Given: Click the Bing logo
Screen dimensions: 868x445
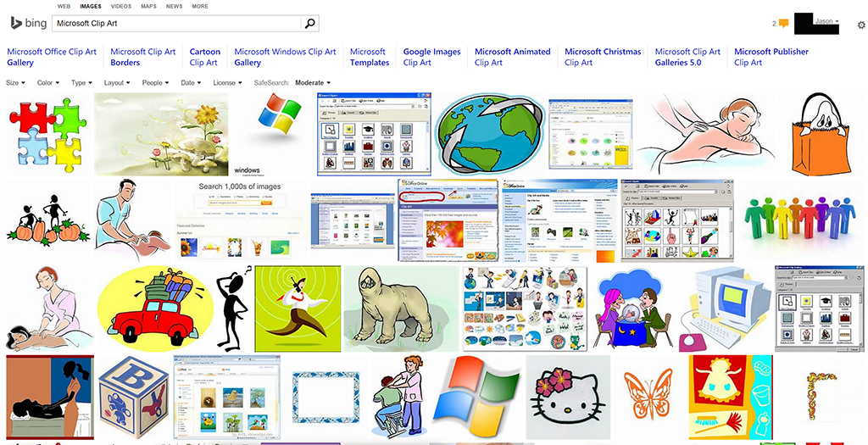Looking at the screenshot, I should pos(28,23).
